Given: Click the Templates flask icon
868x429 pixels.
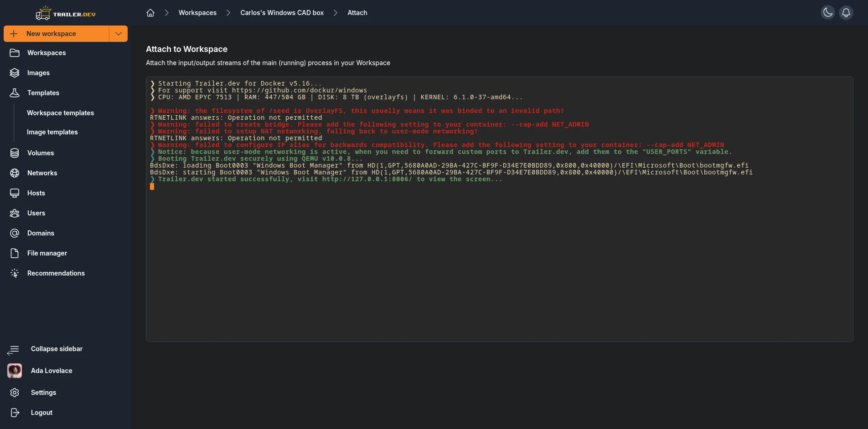Looking at the screenshot, I should point(15,93).
